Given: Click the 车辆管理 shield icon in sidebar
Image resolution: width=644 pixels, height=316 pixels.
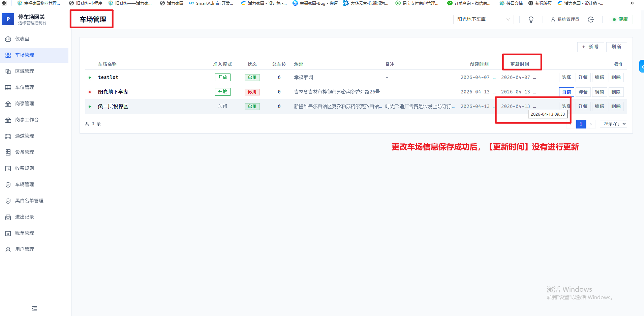Looking at the screenshot, I should click(x=8, y=185).
